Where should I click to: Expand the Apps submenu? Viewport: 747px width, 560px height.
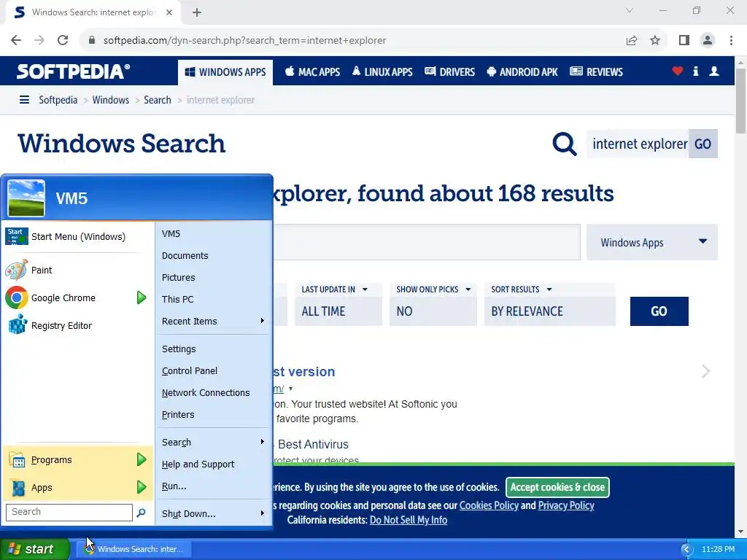coord(142,487)
